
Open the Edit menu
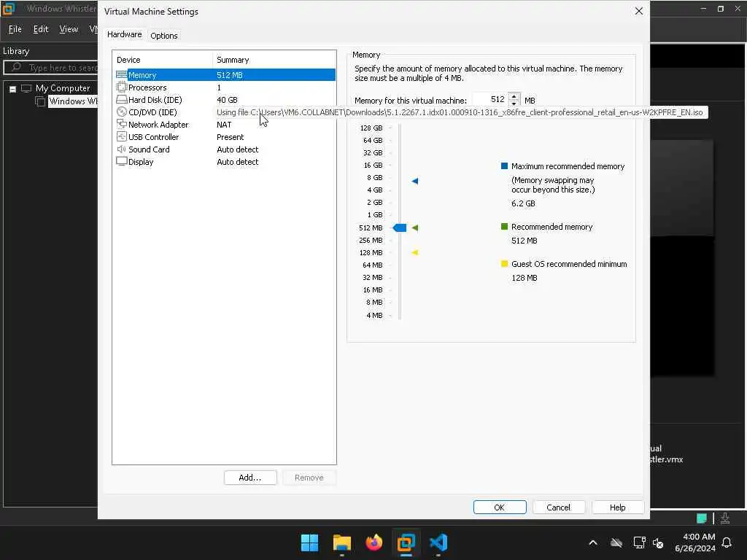(41, 29)
